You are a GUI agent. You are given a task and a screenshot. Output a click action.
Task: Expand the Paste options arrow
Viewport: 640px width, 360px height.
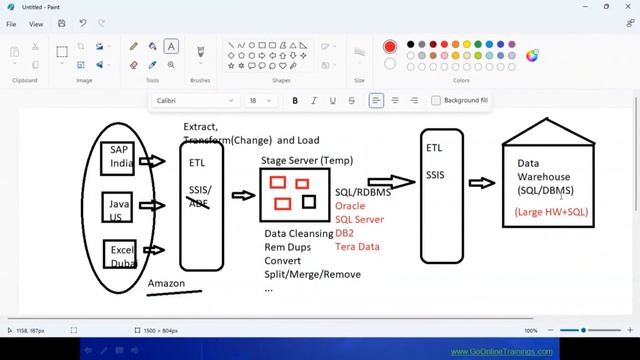(x=14, y=64)
